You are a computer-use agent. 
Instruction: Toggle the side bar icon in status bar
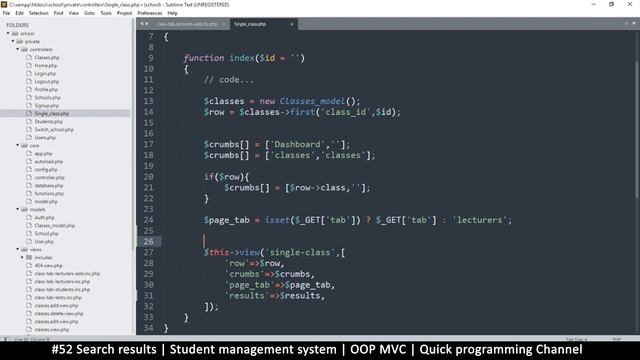tap(6, 339)
